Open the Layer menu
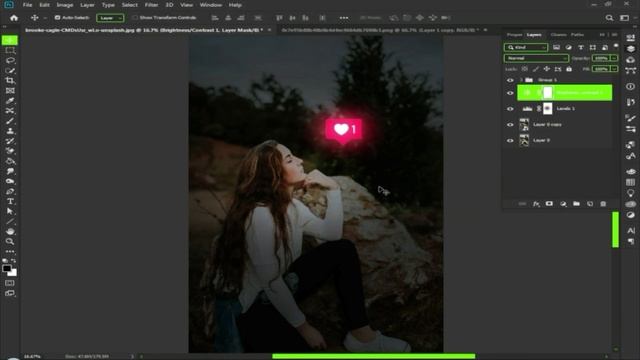The width and height of the screenshot is (640, 360). 87,5
